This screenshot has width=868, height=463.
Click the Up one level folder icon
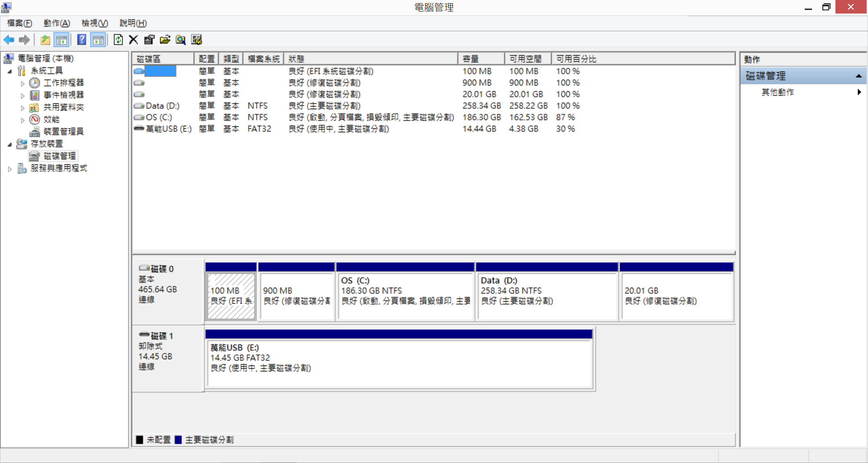pos(45,40)
